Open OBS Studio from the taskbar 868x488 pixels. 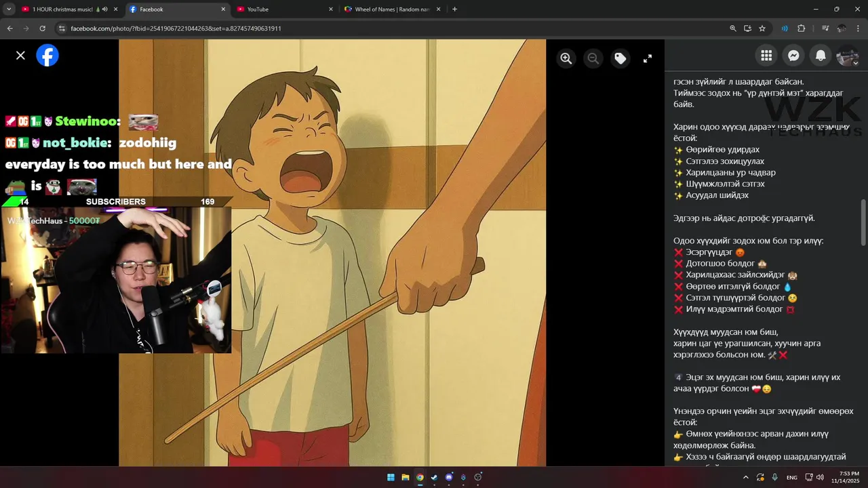tap(477, 477)
